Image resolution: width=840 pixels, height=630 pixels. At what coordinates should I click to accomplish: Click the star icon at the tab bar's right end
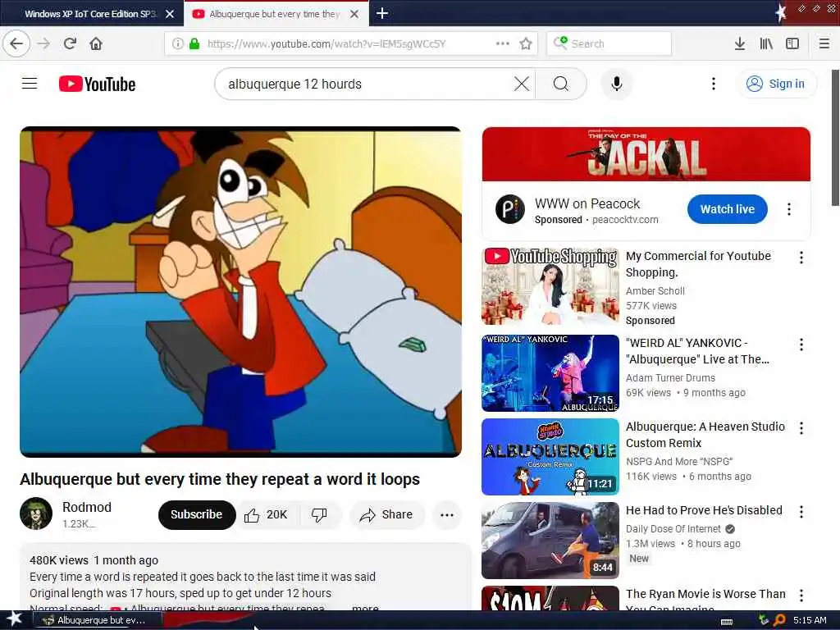pos(781,13)
